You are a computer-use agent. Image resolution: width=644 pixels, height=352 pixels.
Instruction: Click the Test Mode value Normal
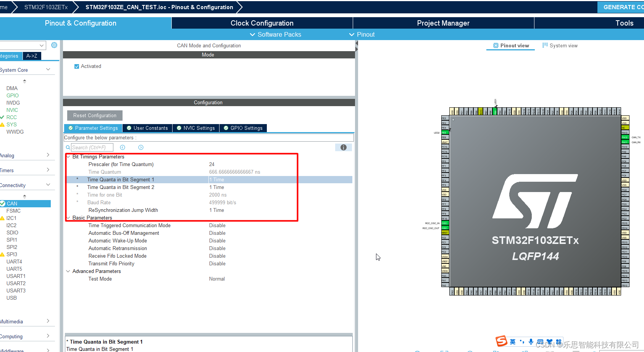(217, 279)
